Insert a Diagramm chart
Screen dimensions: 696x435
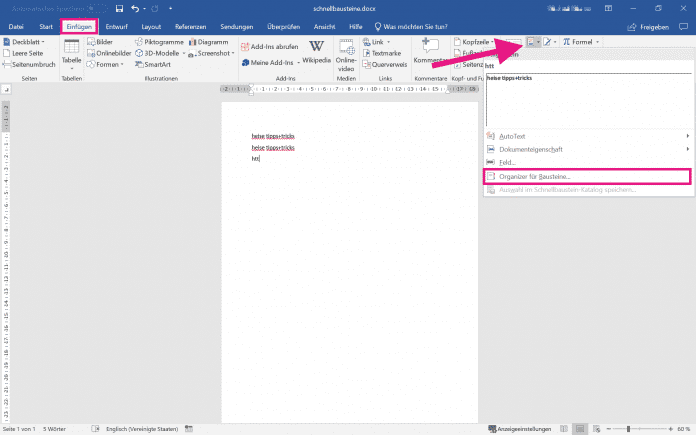(207, 43)
